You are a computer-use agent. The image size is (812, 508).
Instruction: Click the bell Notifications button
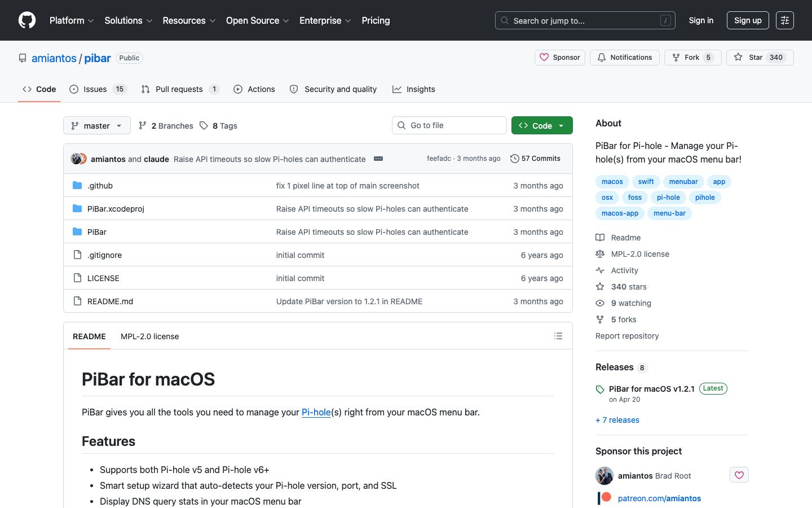(624, 58)
